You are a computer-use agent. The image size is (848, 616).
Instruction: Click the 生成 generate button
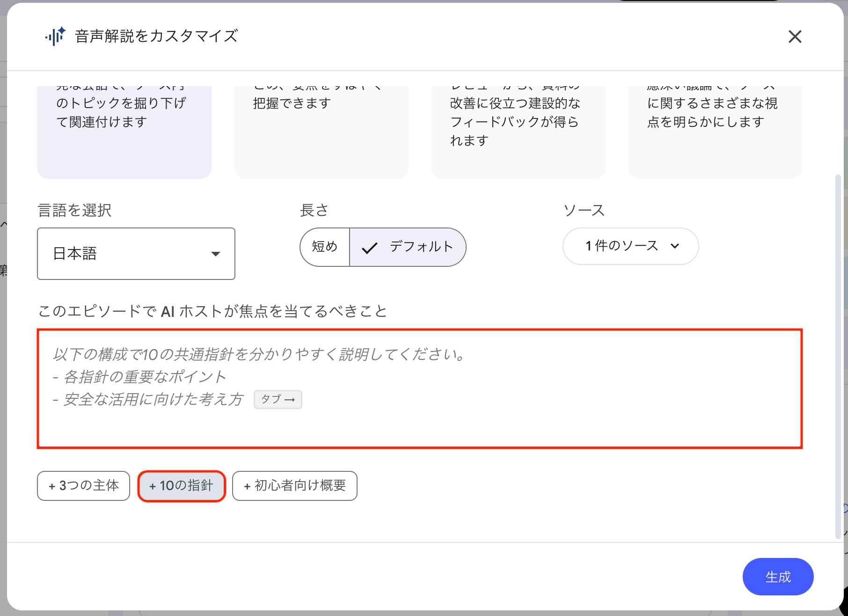pos(778,577)
